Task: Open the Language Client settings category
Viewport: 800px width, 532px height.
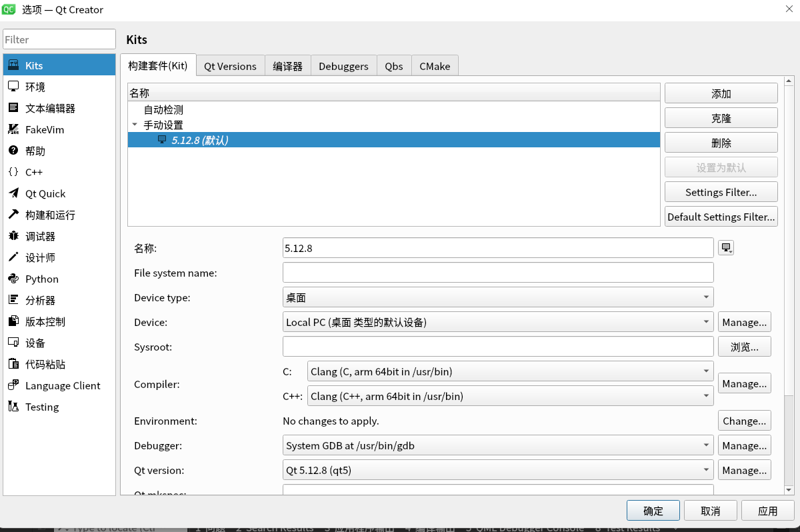Action: [59, 385]
